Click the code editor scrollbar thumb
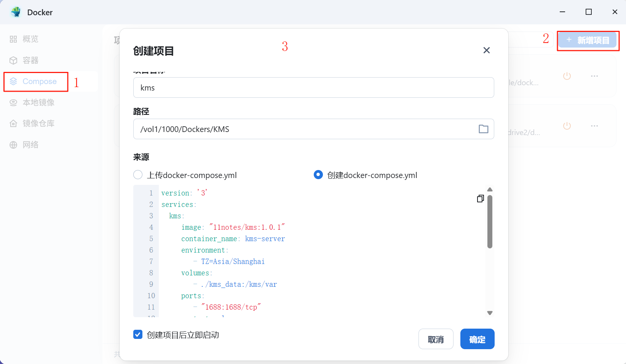 pyautogui.click(x=490, y=221)
